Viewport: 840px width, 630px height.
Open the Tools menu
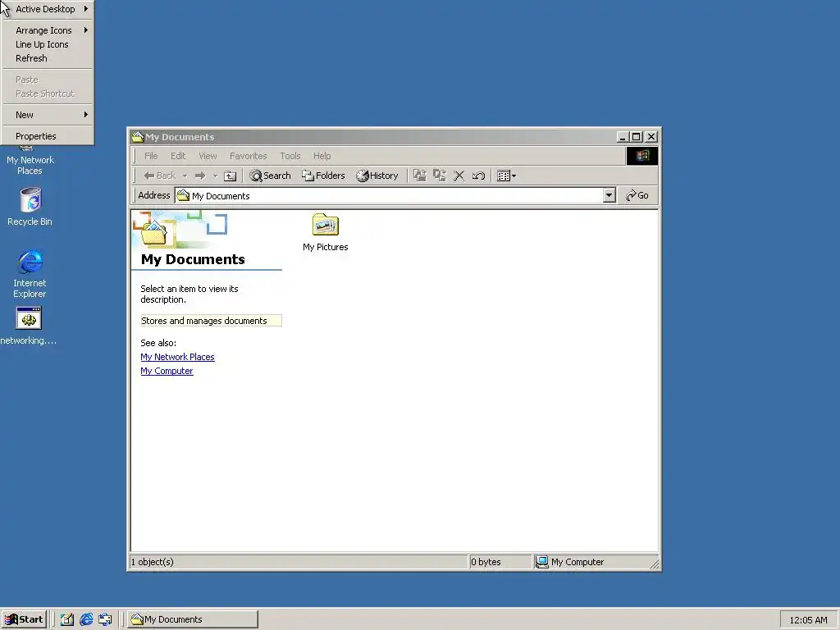click(x=290, y=156)
